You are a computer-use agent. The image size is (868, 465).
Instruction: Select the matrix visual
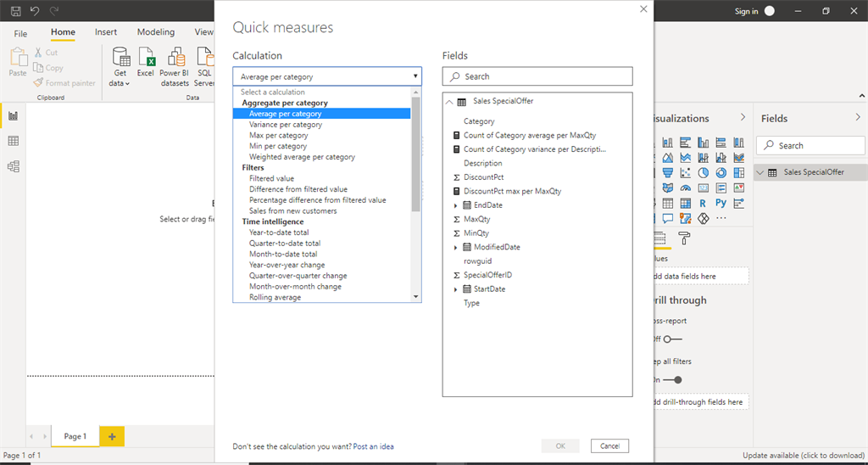point(685,204)
